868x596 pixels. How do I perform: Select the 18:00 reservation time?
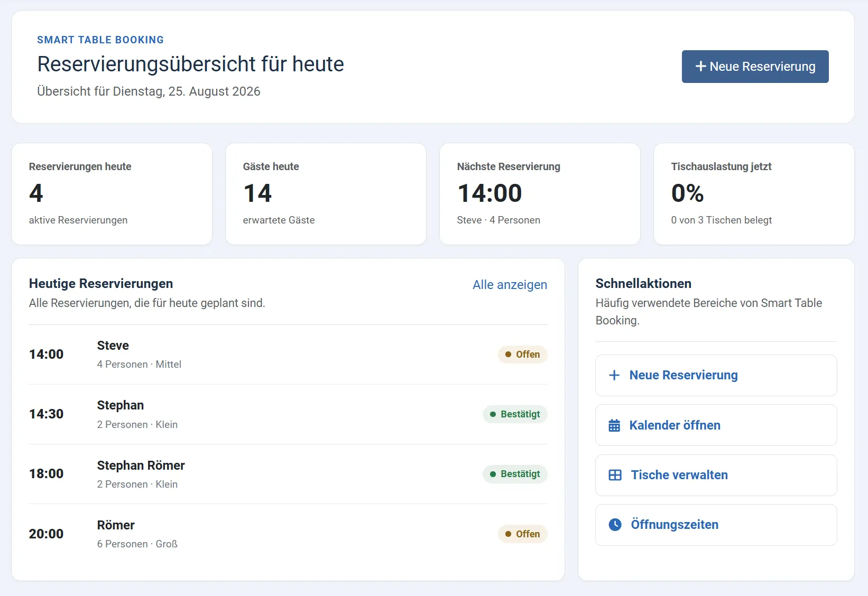click(46, 474)
